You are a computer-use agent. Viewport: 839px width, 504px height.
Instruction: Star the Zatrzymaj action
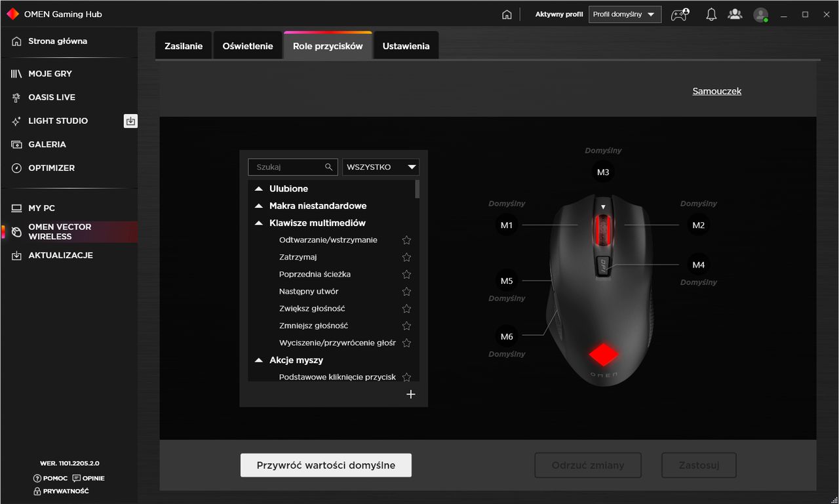(x=406, y=257)
